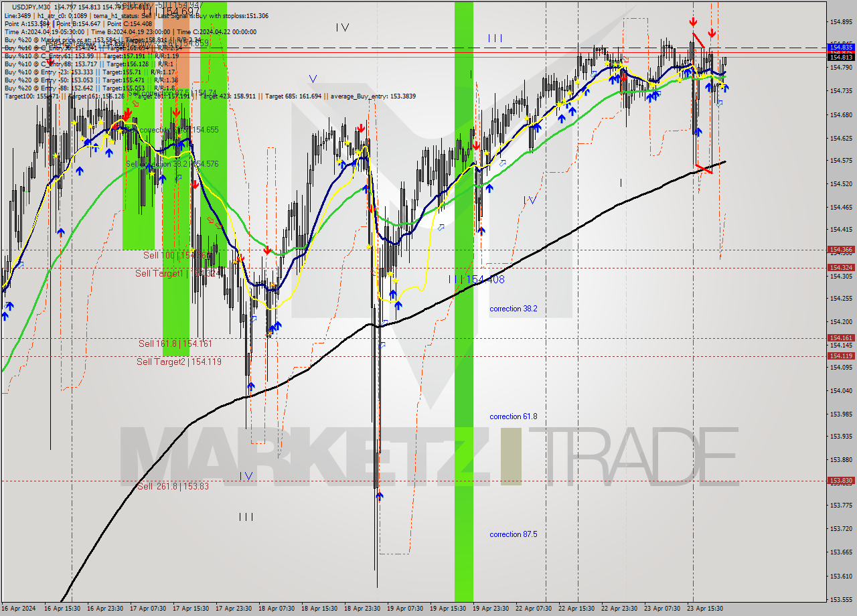857x616 pixels.
Task: Click the '23 Apr 15:30' time axis label
Action: click(x=705, y=609)
